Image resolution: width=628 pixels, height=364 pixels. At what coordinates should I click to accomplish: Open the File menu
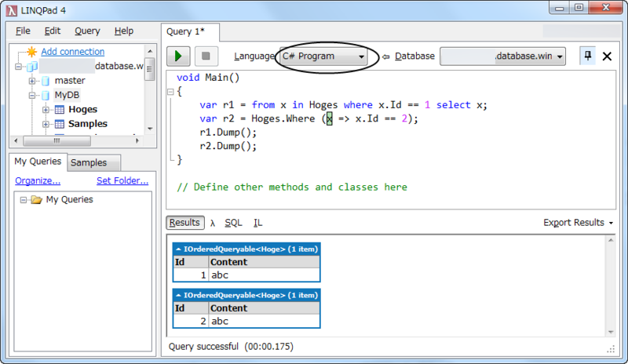click(23, 31)
